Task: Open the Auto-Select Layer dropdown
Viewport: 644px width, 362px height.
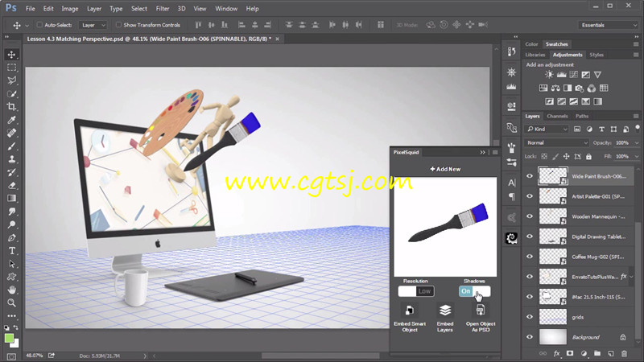Action: point(93,25)
